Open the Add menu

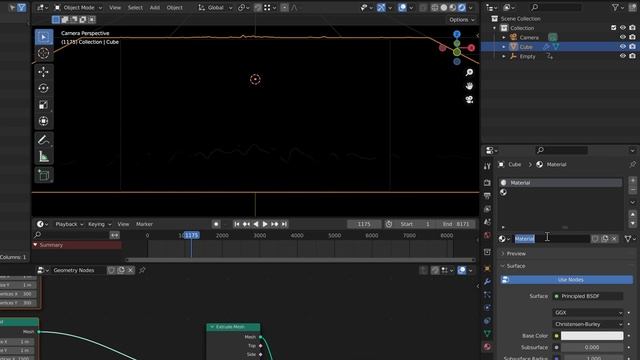tap(155, 8)
